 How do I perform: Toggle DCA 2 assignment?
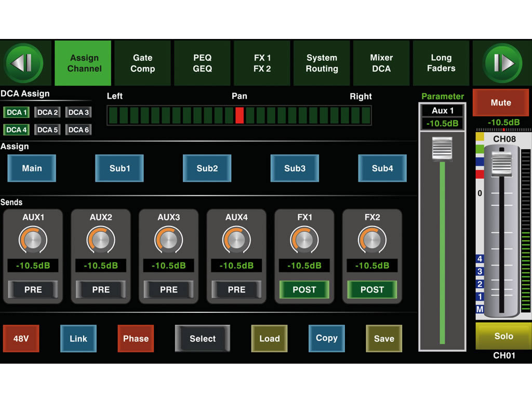pyautogui.click(x=47, y=112)
